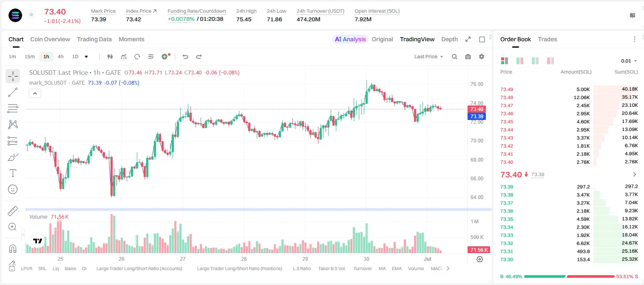Toggle the AI Analysis chart mode
This screenshot has width=644, height=285.
[350, 39]
